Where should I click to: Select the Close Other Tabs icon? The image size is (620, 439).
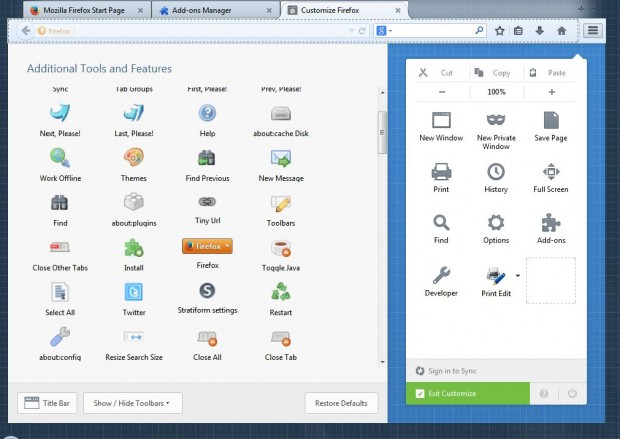[60, 247]
